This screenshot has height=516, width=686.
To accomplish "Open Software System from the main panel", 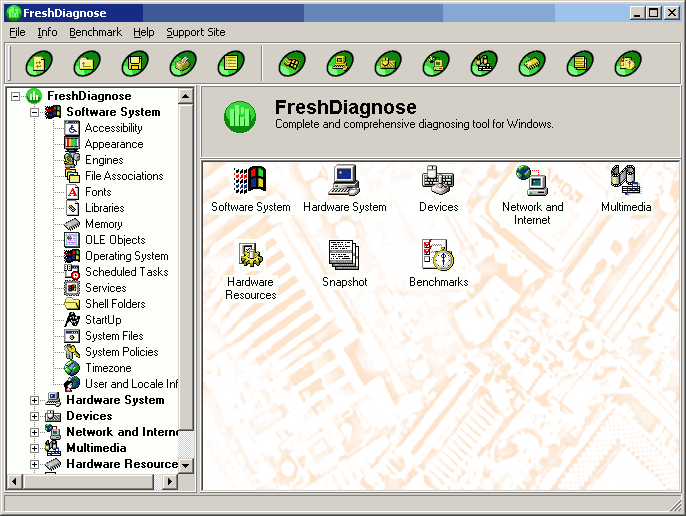I will coord(250,189).
